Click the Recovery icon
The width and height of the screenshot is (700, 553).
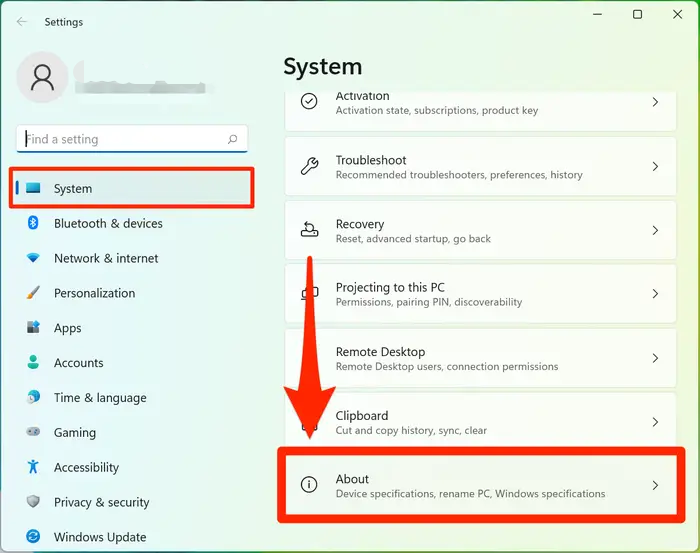coord(309,230)
